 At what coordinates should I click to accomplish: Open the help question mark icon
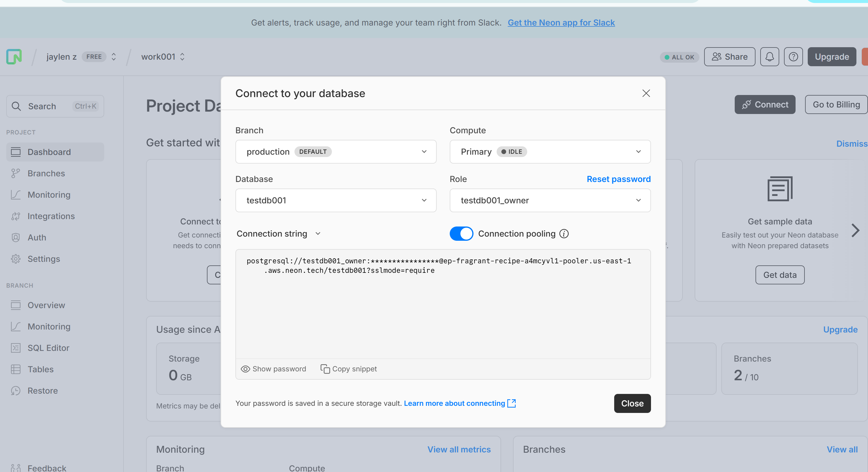tap(793, 57)
